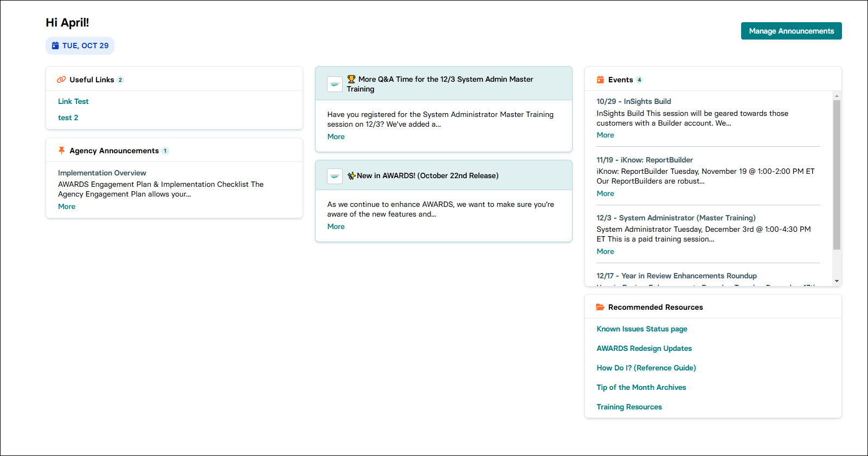Click the trophy icon in Q&A announcement
The image size is (868, 456).
click(351, 79)
